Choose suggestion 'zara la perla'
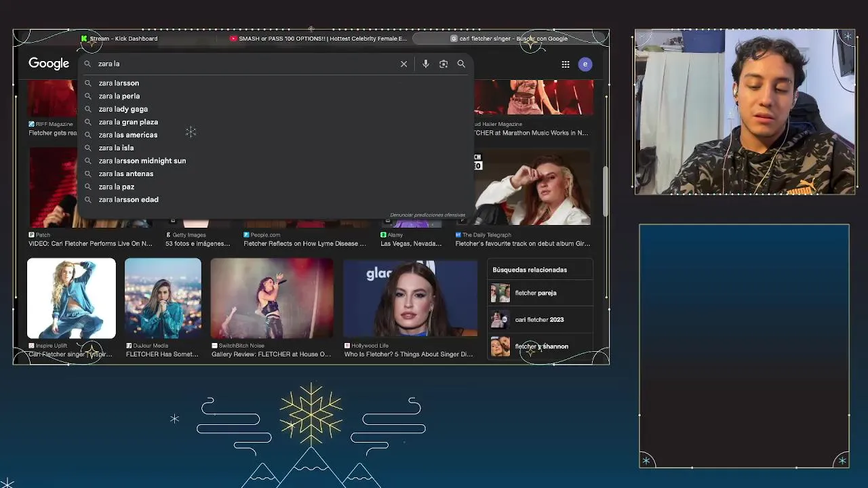This screenshot has width=868, height=488. pyautogui.click(x=119, y=96)
